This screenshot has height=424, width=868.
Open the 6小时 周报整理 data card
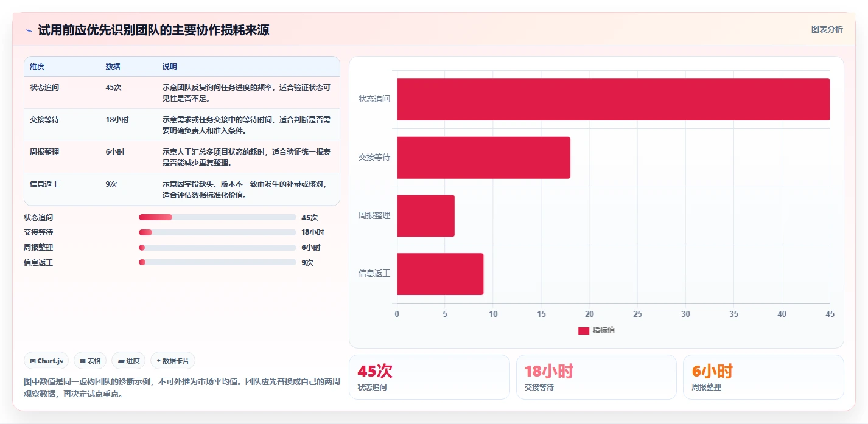coord(763,377)
